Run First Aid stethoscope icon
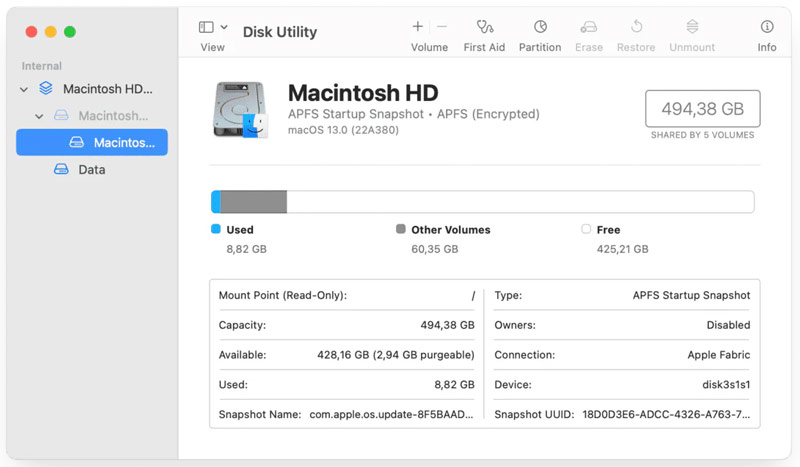800x467 pixels. pyautogui.click(x=484, y=27)
